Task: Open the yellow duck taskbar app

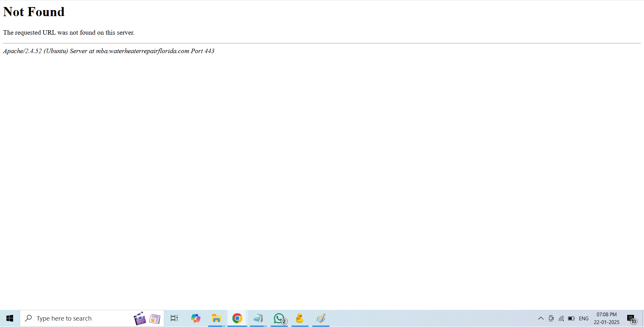Action: [x=300, y=318]
